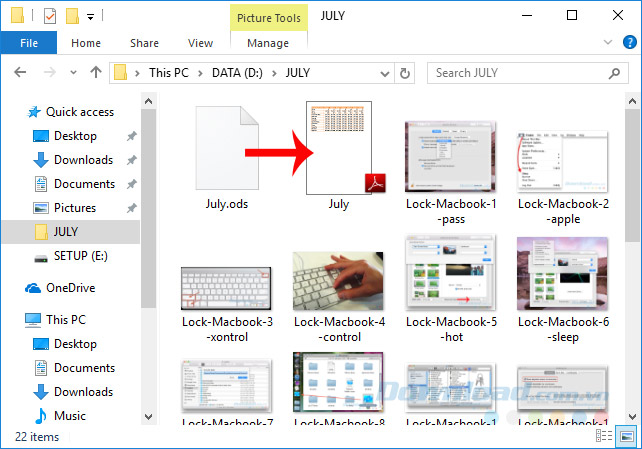Click navigation pane scroll up arrow

tap(149, 101)
